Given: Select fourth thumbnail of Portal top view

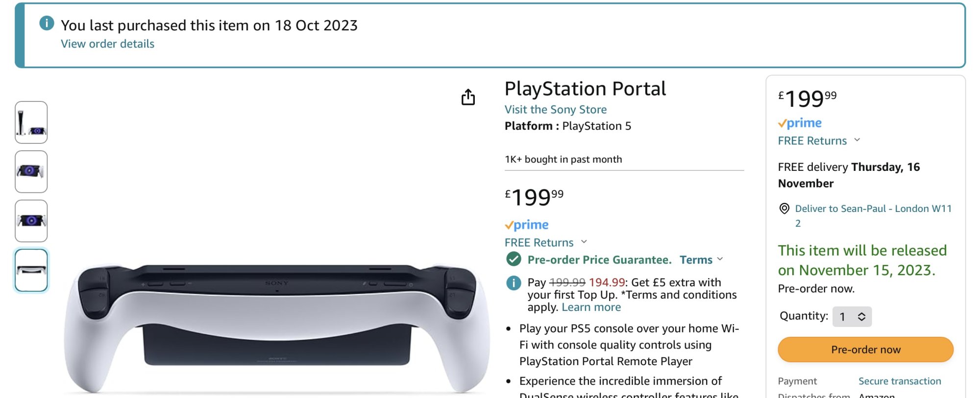Looking at the screenshot, I should [31, 270].
